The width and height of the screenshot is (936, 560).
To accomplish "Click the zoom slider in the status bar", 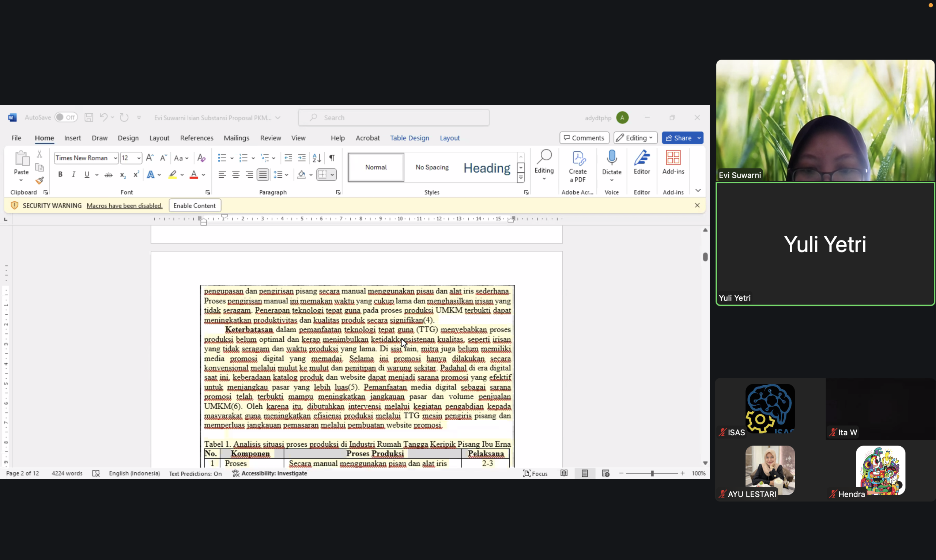I will click(x=652, y=473).
